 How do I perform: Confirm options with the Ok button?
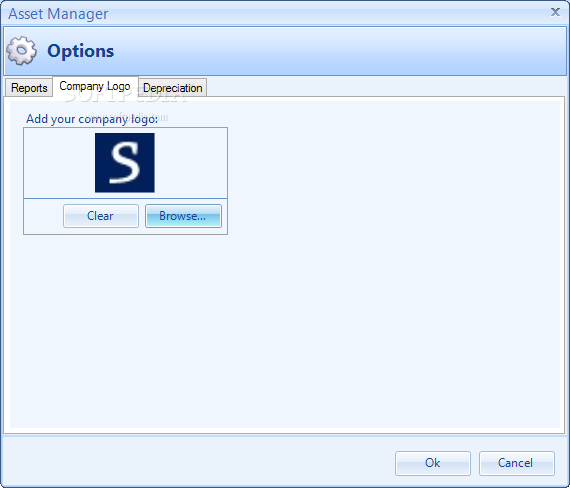(433, 463)
